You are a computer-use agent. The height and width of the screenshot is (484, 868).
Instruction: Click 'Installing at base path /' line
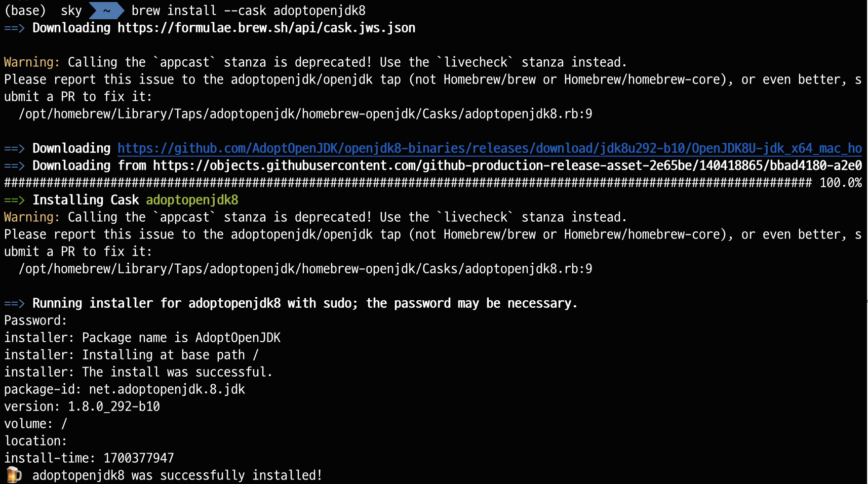tap(132, 355)
